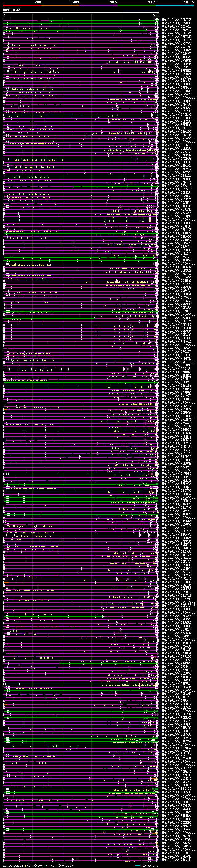Screen dimensions: 197x868
Task: Select the UniRef100_Q22807 label
Action: click(177, 673)
